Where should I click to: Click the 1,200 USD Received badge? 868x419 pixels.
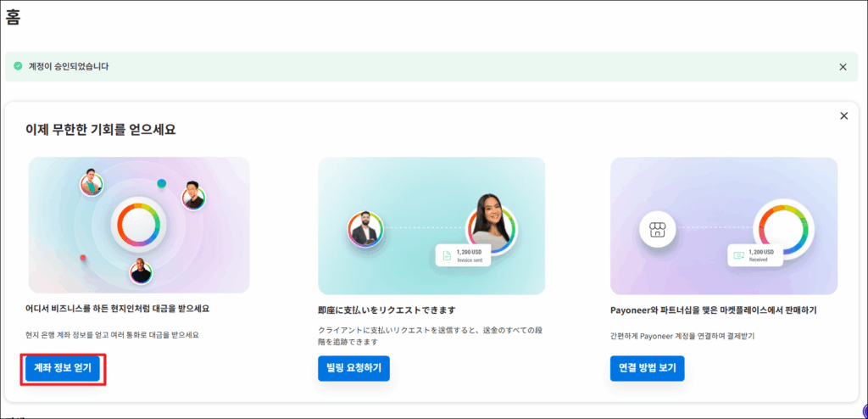[755, 255]
